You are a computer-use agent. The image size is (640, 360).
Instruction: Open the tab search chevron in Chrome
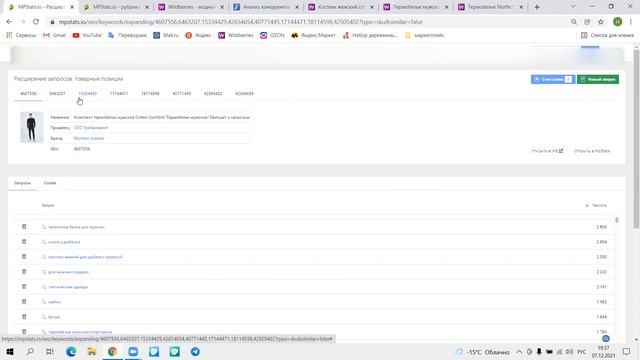pyautogui.click(x=573, y=7)
